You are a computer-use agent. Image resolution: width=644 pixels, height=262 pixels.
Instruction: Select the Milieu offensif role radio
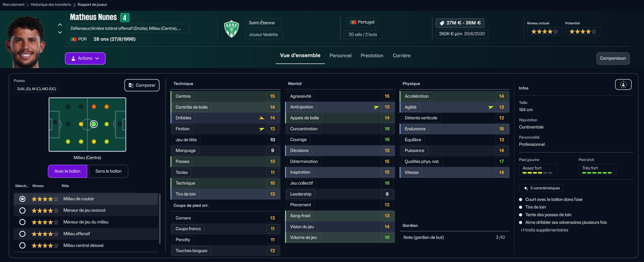[22, 234]
